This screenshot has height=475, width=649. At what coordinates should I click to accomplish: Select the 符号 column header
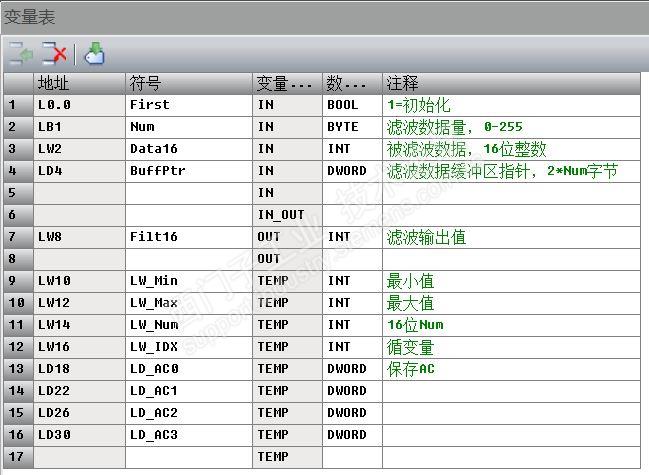click(189, 84)
